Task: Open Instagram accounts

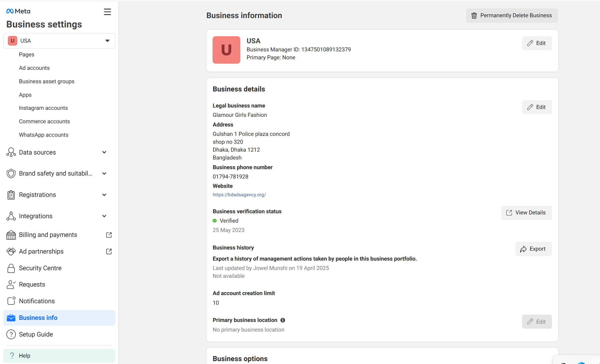Action: point(43,108)
